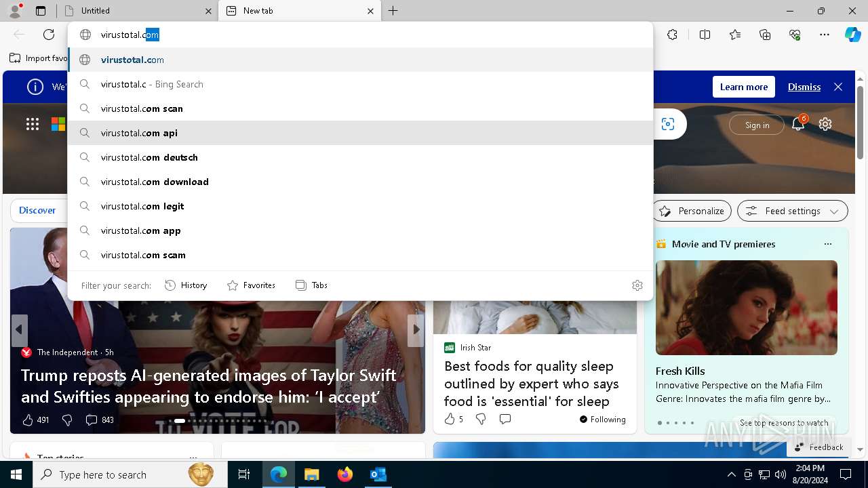Filter search by Tabs
Image resolution: width=868 pixels, height=488 pixels.
point(311,285)
